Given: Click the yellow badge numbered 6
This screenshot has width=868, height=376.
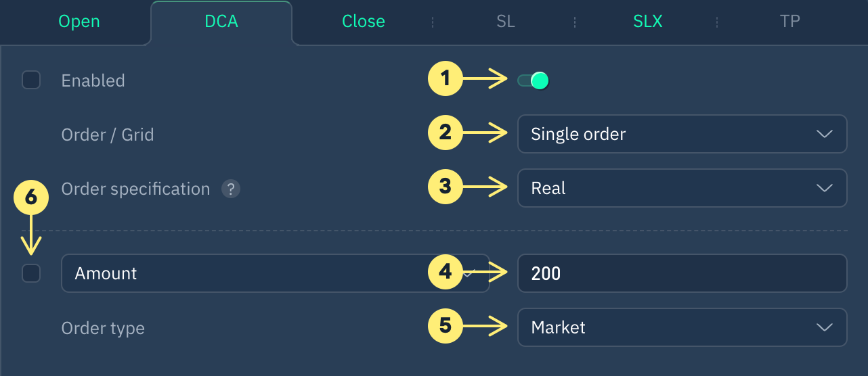Looking at the screenshot, I should click(30, 197).
